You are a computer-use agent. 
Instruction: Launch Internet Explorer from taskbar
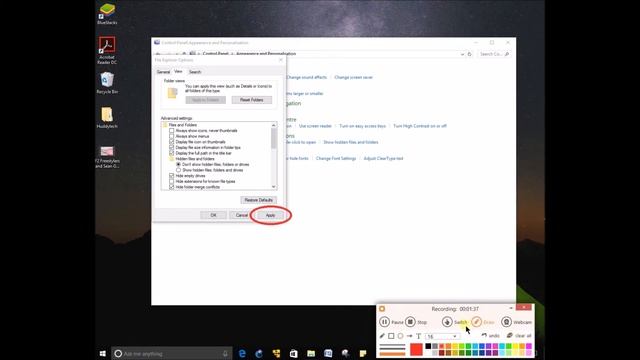tap(259, 353)
